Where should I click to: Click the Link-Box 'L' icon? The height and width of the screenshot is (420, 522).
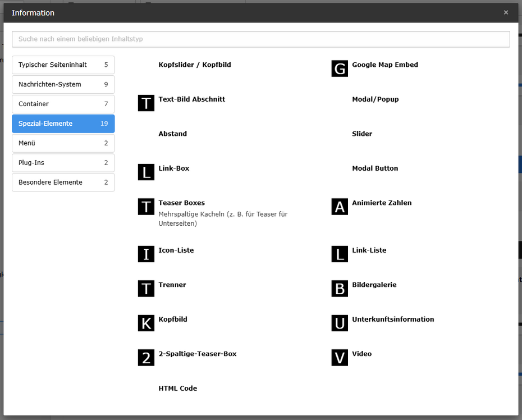(146, 172)
